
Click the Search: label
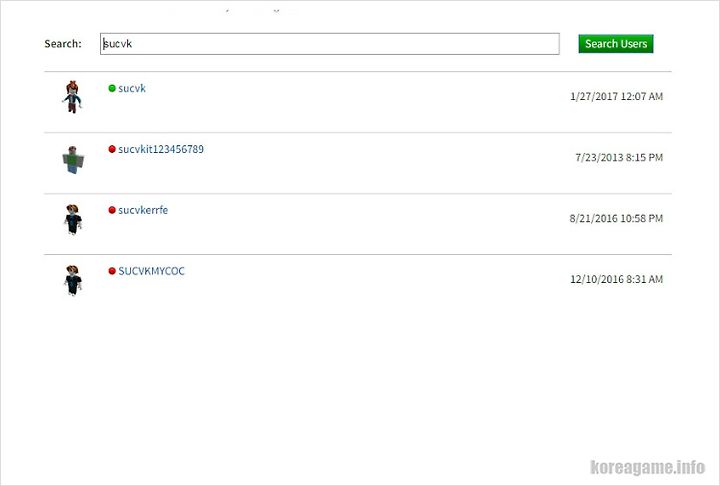pyautogui.click(x=63, y=44)
